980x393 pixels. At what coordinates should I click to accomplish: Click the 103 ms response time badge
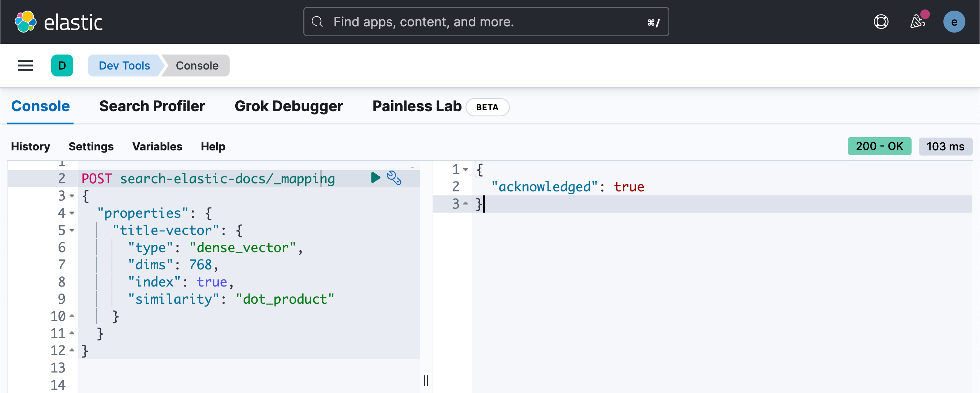tap(945, 146)
